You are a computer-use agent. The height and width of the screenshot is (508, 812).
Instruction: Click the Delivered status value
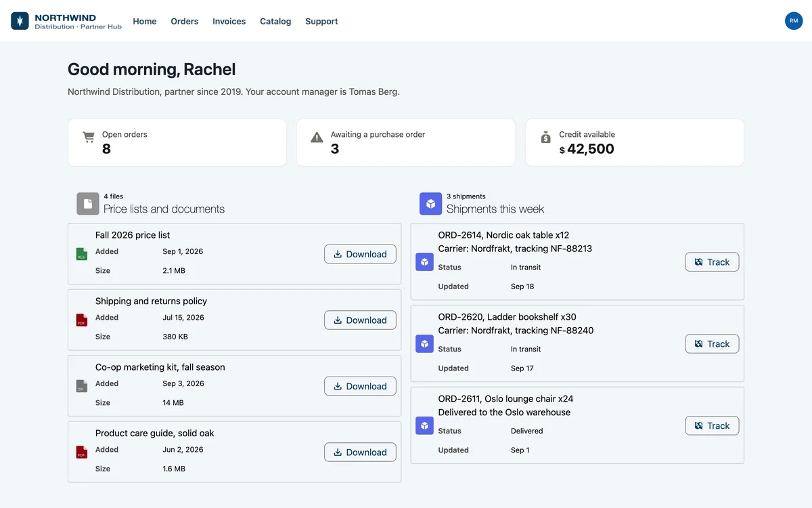[527, 431]
